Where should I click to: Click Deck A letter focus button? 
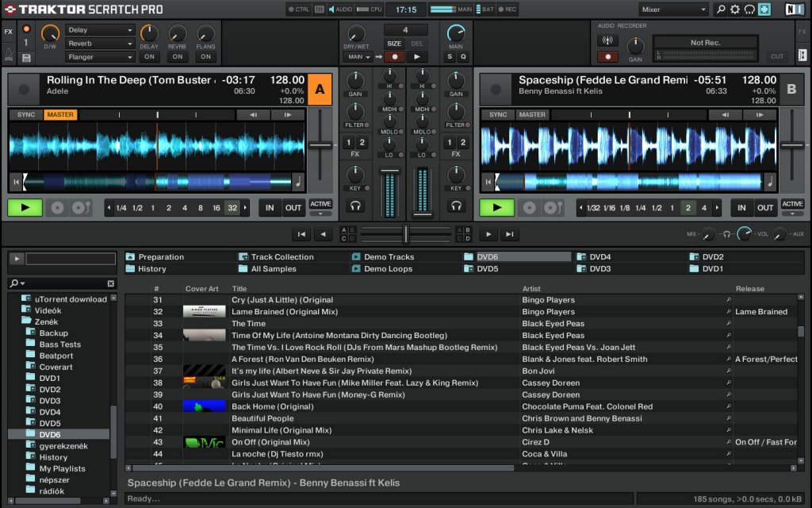pyautogui.click(x=320, y=89)
